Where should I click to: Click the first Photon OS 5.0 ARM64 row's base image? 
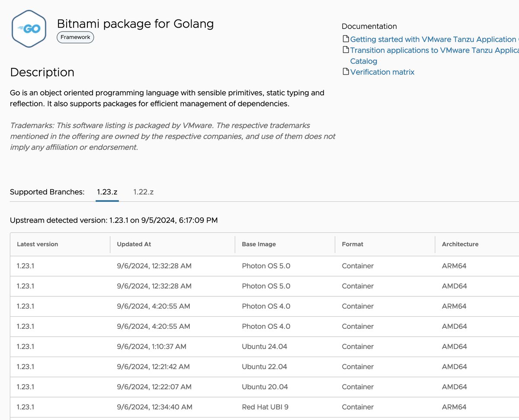pyautogui.click(x=266, y=266)
